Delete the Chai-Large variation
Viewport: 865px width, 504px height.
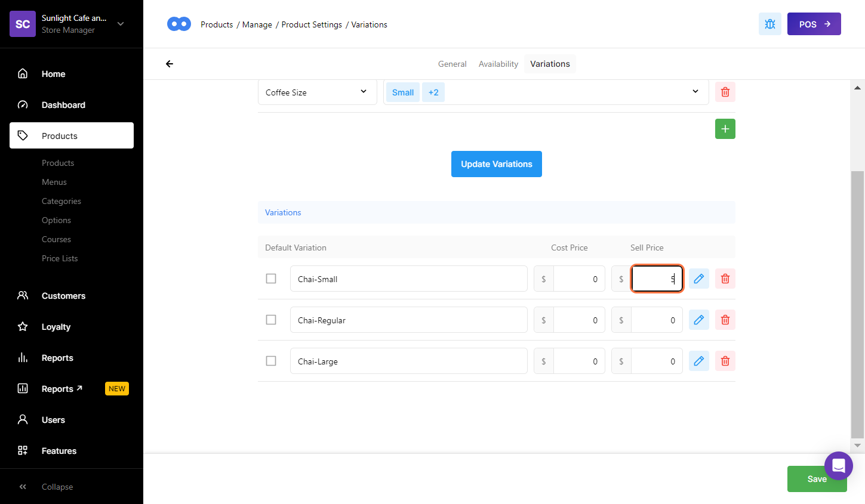[x=725, y=361]
